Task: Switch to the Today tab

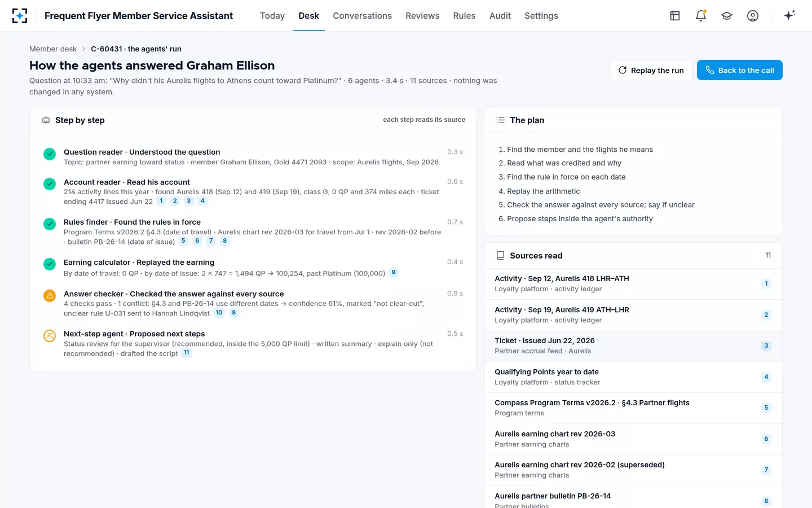Action: (x=272, y=16)
